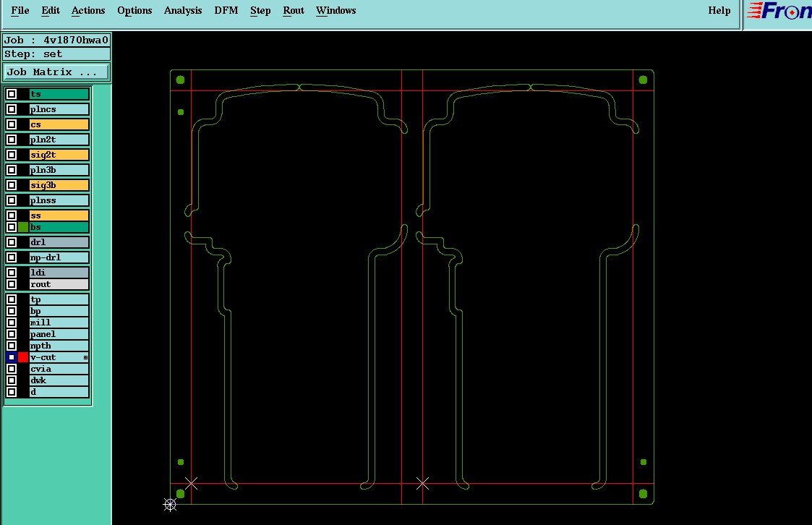812x525 pixels.
Task: Open the Edit menu
Action: 51,10
